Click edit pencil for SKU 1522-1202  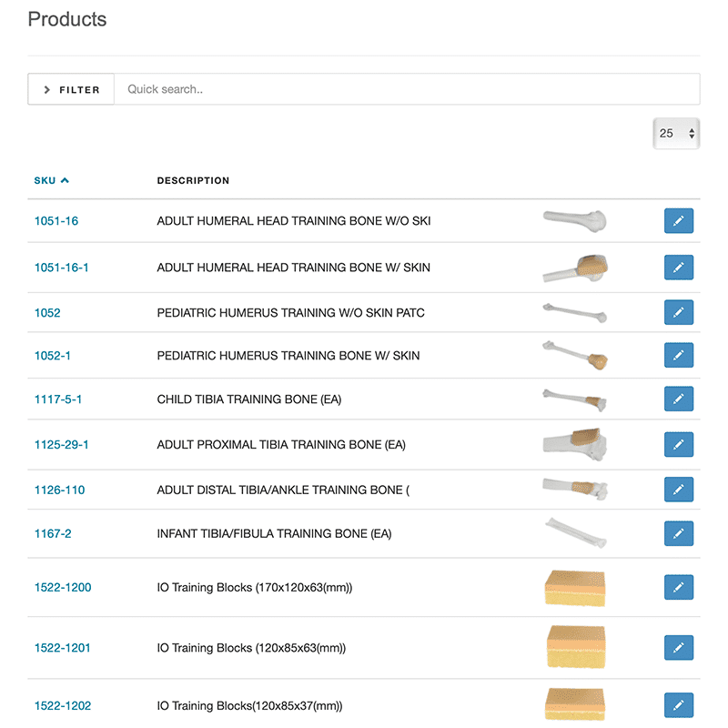pyautogui.click(x=678, y=705)
